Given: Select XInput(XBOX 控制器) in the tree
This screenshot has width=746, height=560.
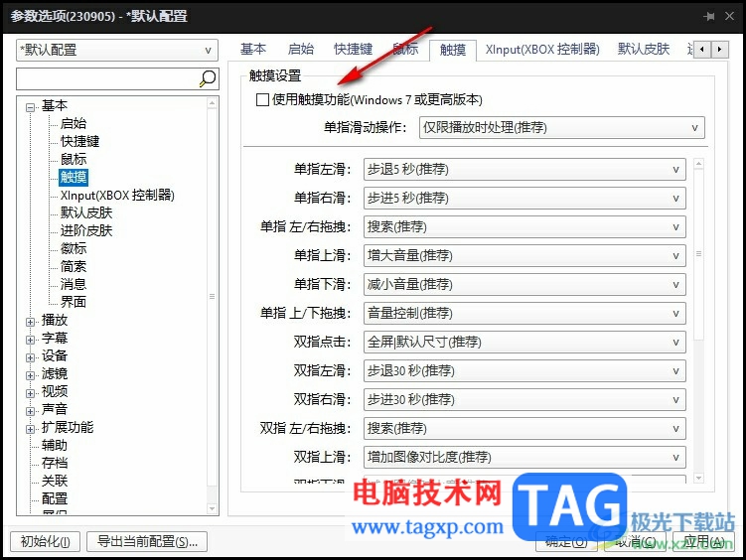Looking at the screenshot, I should tap(117, 195).
